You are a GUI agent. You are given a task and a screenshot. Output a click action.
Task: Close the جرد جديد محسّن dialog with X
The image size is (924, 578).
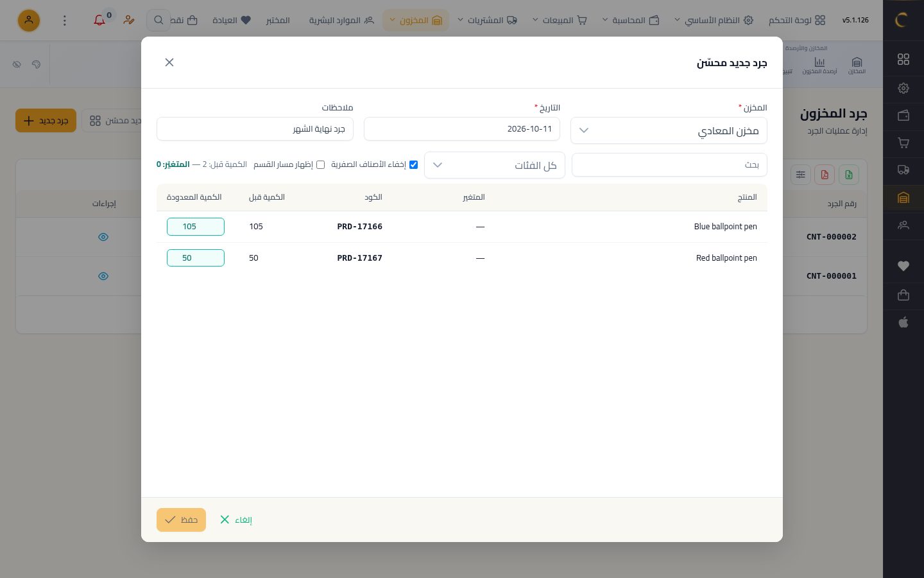pos(169,62)
